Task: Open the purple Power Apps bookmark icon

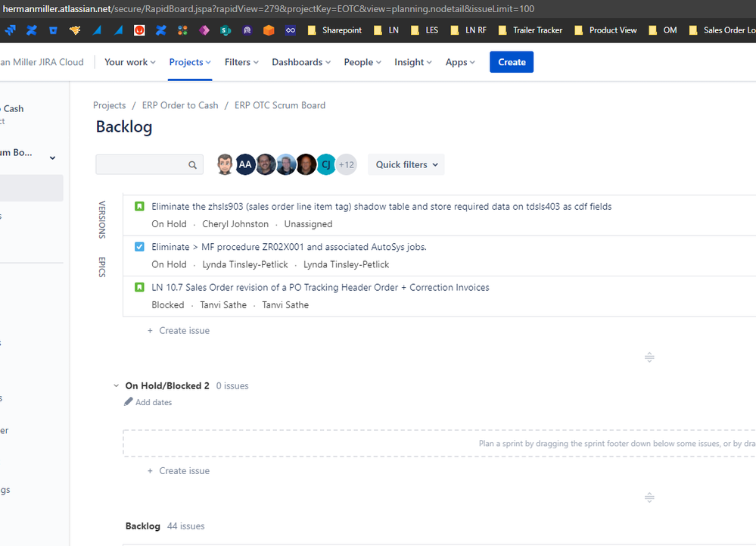Action: [204, 30]
